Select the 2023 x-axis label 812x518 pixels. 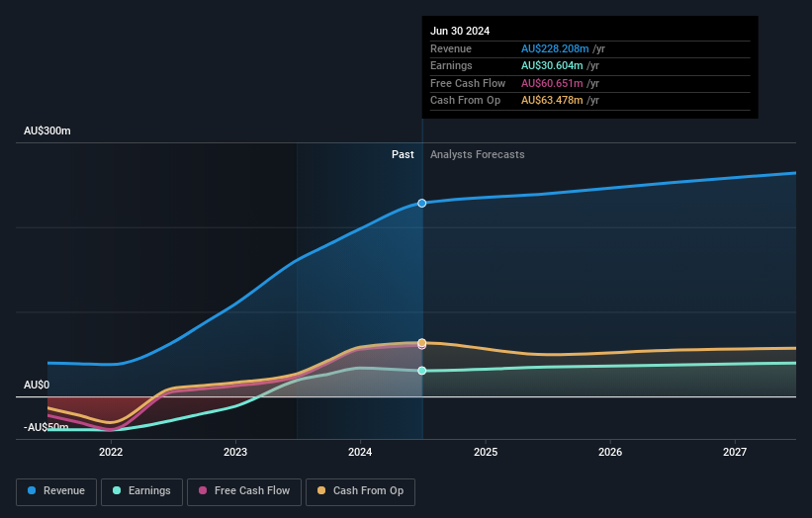coord(235,452)
